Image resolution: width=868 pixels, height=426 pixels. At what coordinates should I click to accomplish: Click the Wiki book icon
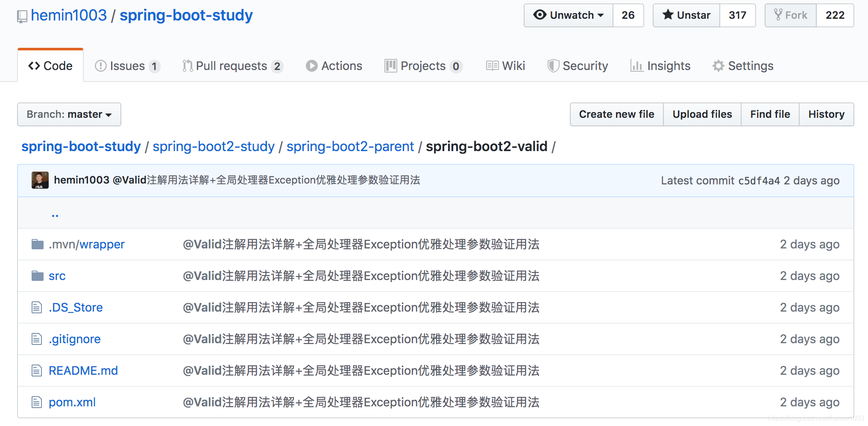[492, 66]
